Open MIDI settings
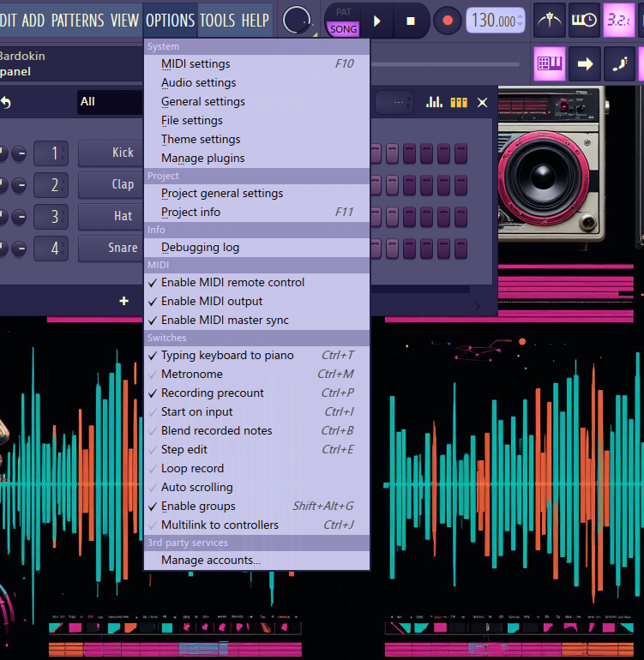 click(257, 64)
